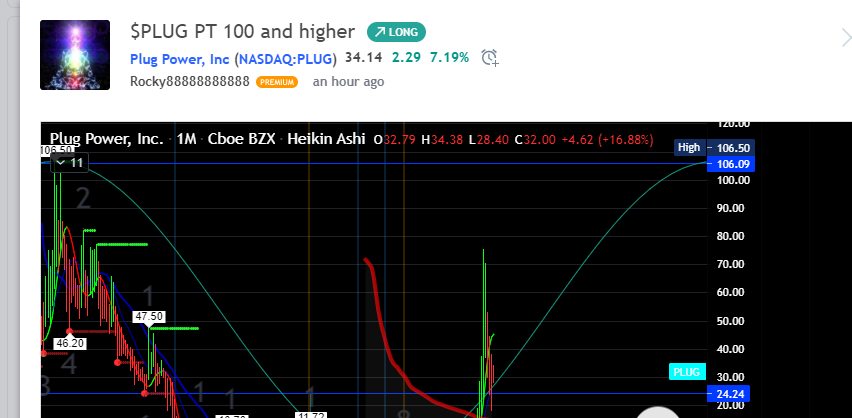Go to next idea with right arrow
This screenshot has height=418, width=852.
[x=845, y=38]
